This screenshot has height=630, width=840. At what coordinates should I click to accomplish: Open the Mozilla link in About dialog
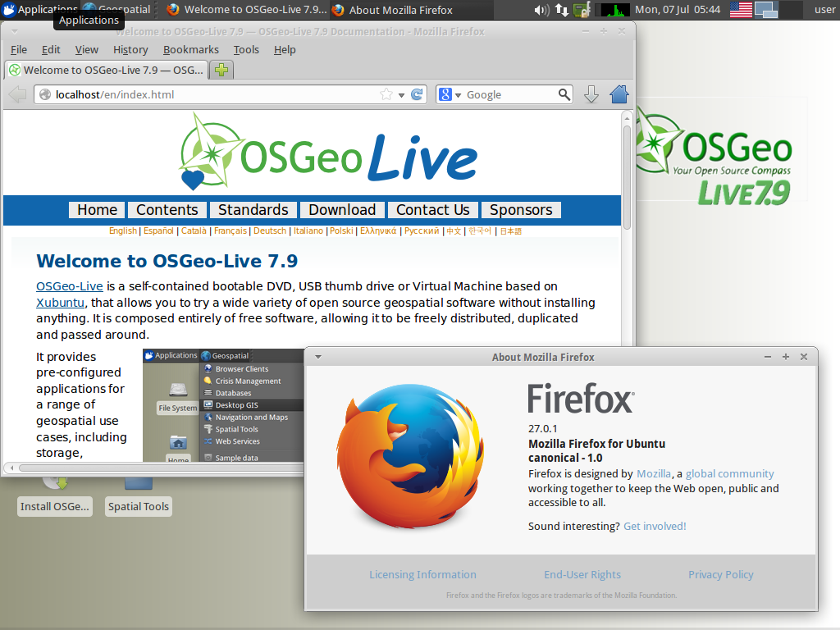654,473
